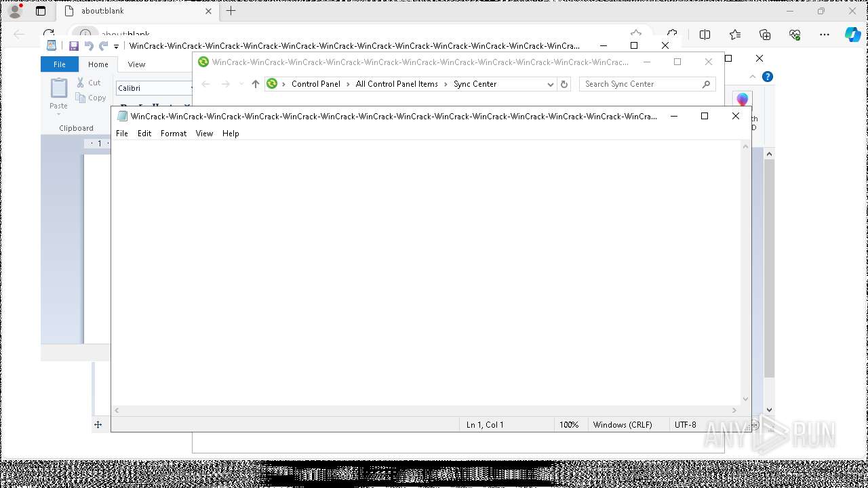Screen dimensions: 868x488
Task: Click Notepad icon in title bar
Action: 122,116
